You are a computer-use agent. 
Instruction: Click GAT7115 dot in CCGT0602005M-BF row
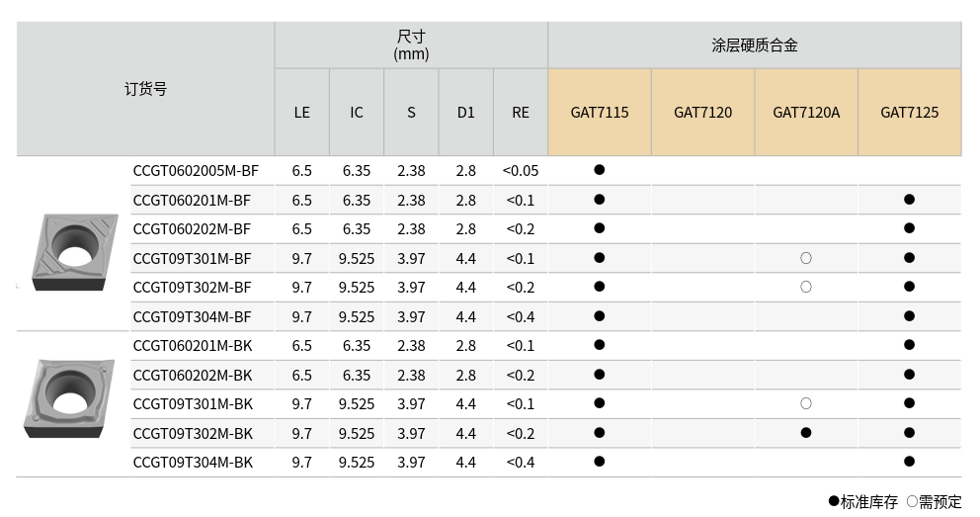tap(600, 170)
